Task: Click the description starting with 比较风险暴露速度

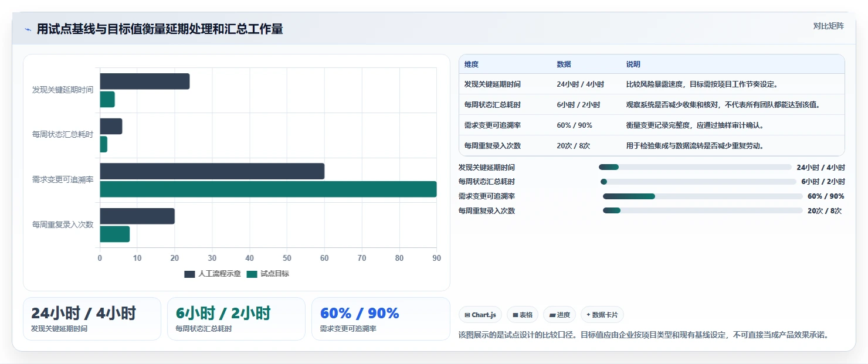Action: (x=703, y=84)
